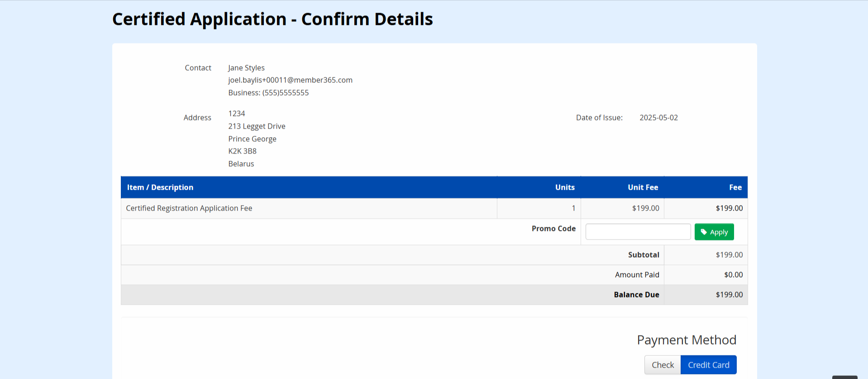Open the dark floating widget tab
The width and height of the screenshot is (868, 379).
point(844,377)
